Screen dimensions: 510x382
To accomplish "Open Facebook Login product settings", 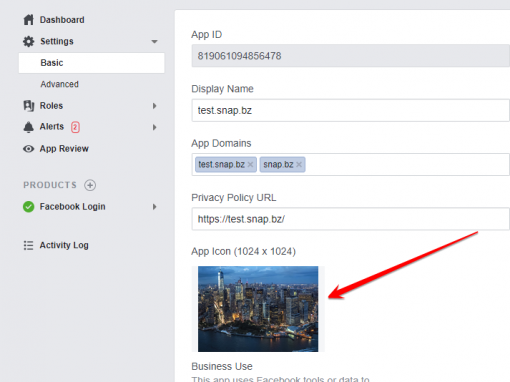I will tap(73, 207).
